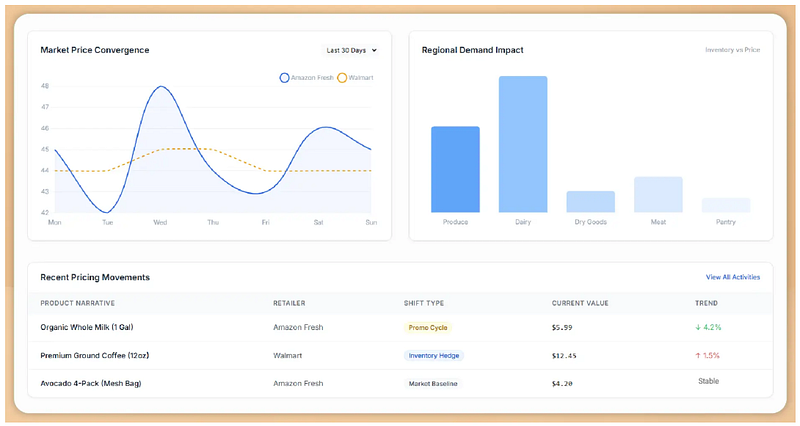This screenshot has width=800, height=426.
Task: Click the Promo Cycle badge
Action: pos(428,328)
